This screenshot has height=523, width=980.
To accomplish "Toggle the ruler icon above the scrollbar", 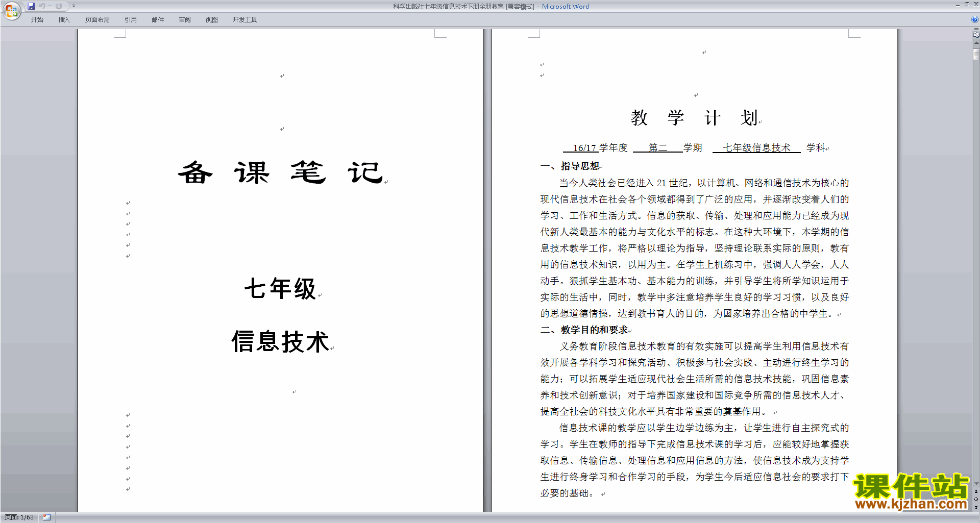I will coord(976,35).
